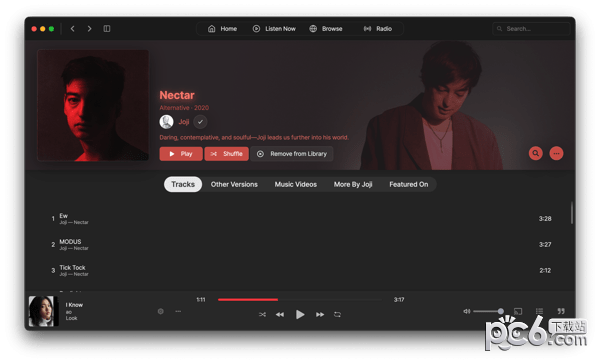
Task: Shuffle the Nectar album
Action: [x=227, y=154]
